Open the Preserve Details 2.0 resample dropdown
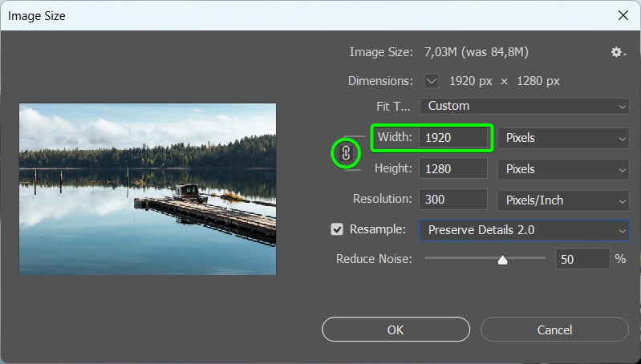 (x=524, y=230)
